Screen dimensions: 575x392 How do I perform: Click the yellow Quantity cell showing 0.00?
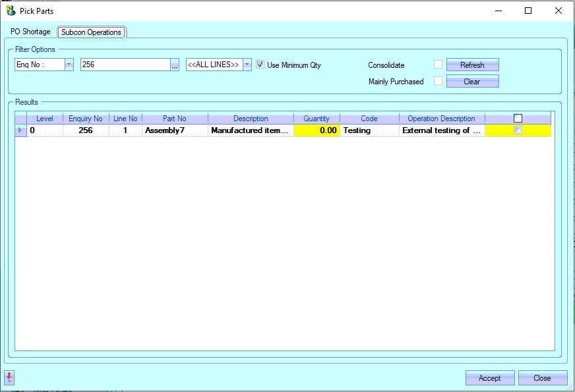[x=317, y=130]
